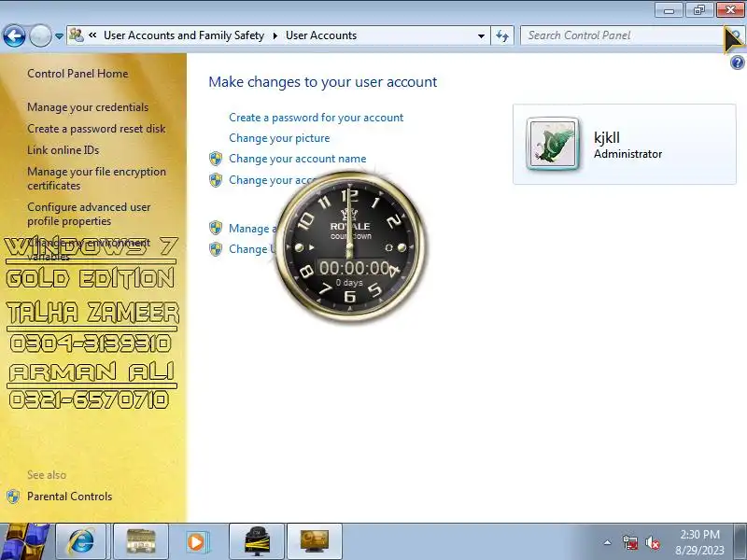The image size is (747, 560).
Task: Click Change your picture
Action: (x=279, y=138)
